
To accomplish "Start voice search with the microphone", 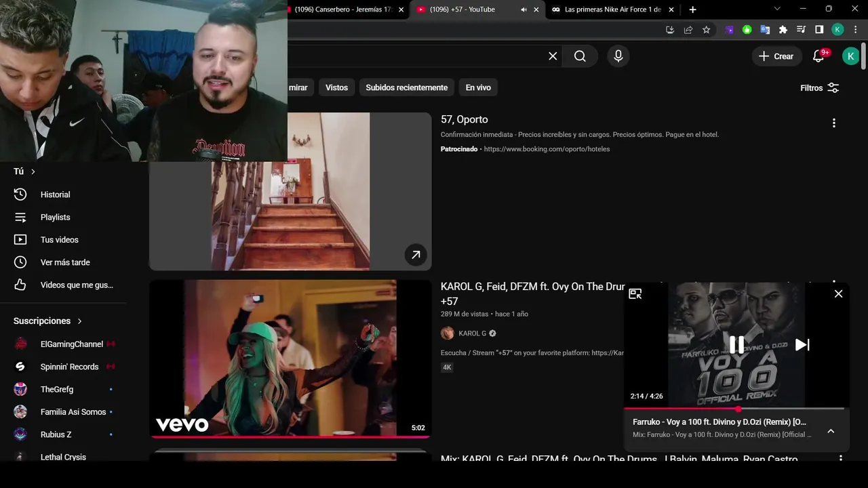I will 618,56.
